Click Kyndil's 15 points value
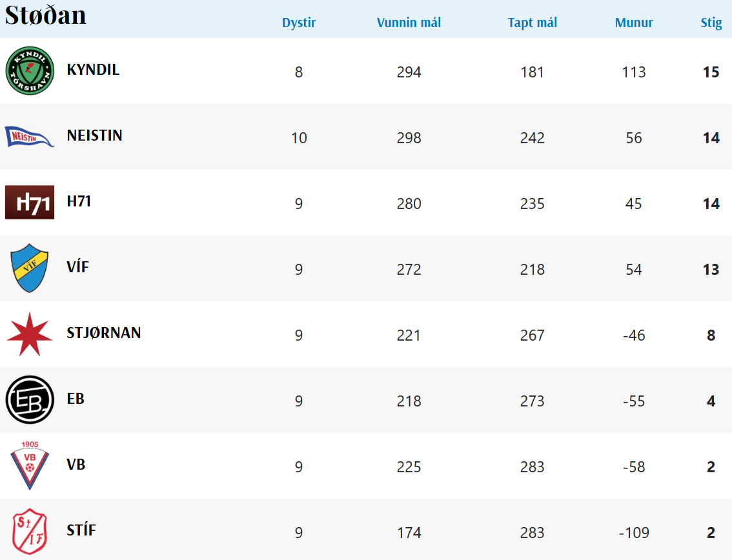The width and height of the screenshot is (732, 560). pos(711,72)
